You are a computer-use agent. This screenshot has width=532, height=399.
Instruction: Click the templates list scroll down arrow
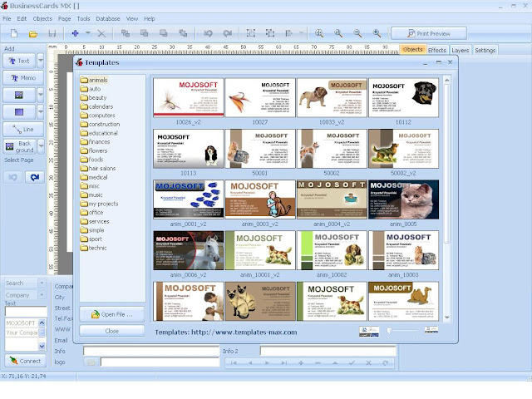click(447, 318)
